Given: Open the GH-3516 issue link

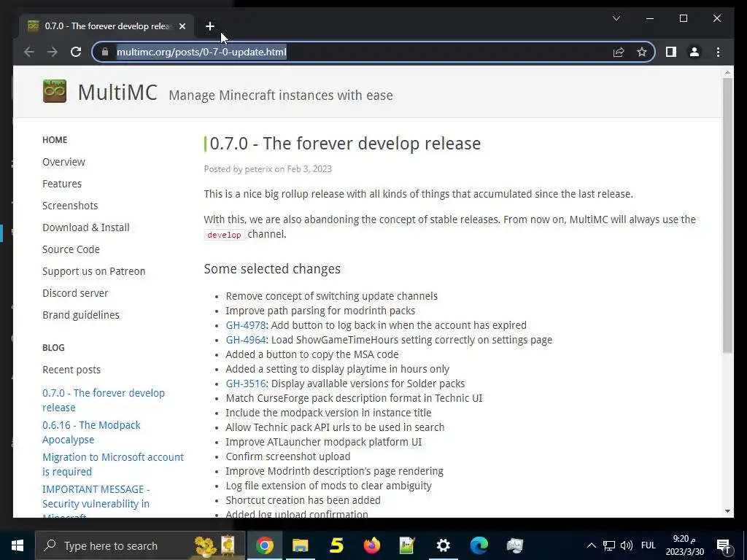Looking at the screenshot, I should click(246, 384).
